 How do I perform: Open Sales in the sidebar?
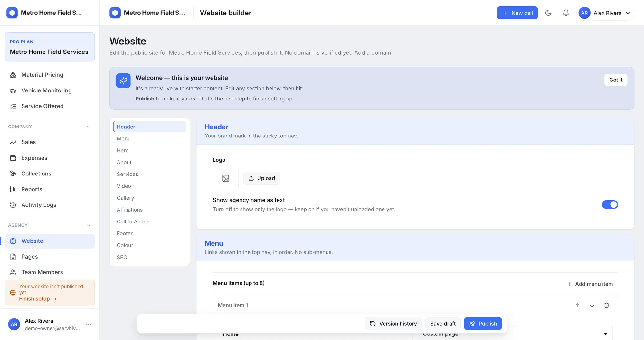click(x=50, y=142)
